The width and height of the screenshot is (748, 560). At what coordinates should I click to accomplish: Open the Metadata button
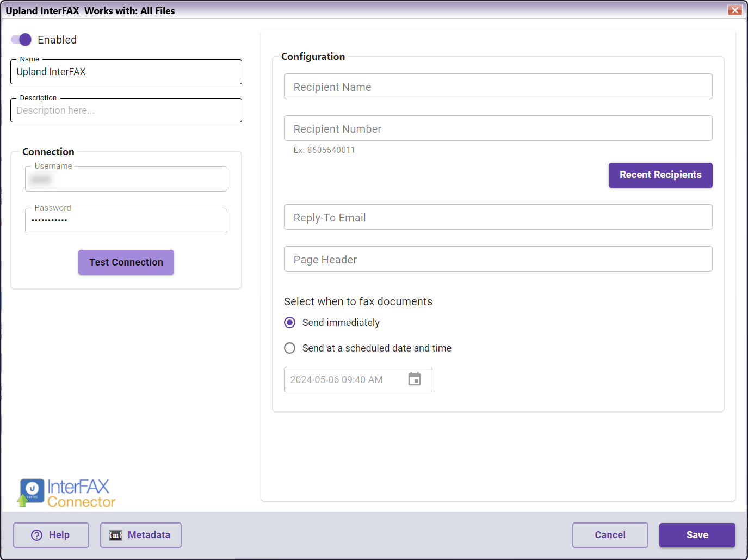(141, 536)
